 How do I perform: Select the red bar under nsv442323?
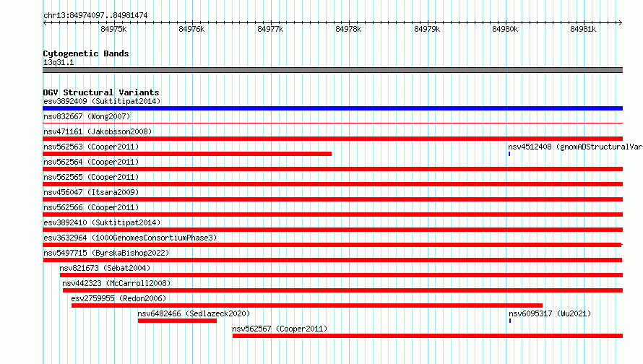coord(343,290)
